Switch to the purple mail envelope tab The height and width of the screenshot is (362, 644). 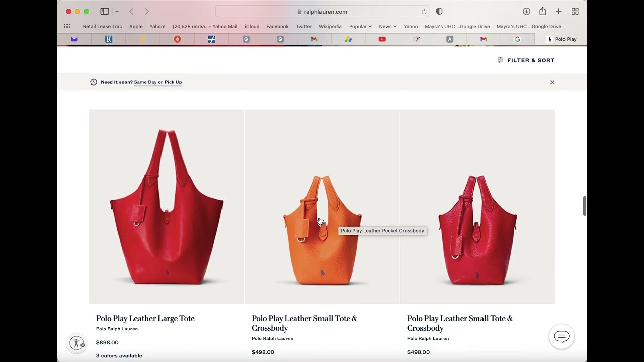click(74, 39)
